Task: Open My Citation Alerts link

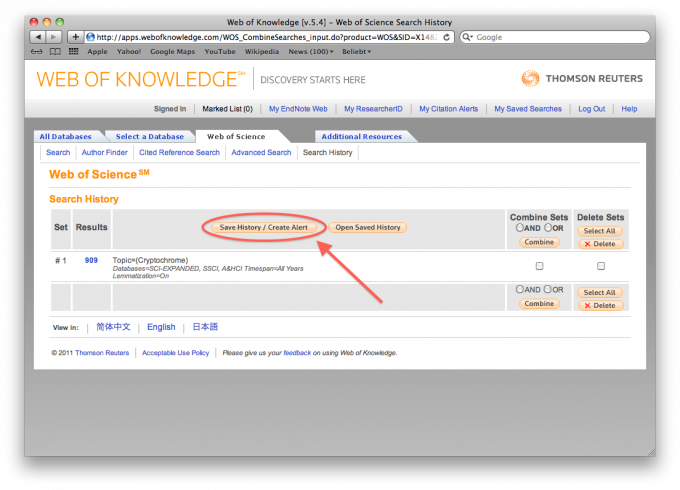Action: (x=448, y=109)
